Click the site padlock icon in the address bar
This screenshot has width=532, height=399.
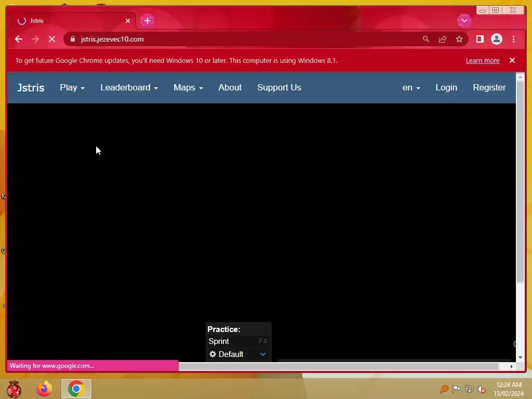(72, 39)
